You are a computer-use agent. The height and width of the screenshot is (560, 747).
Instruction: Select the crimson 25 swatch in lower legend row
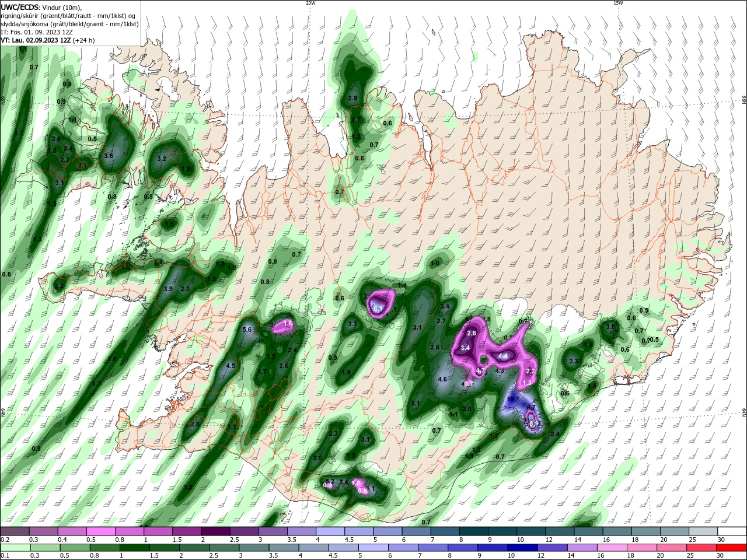[x=702, y=548]
